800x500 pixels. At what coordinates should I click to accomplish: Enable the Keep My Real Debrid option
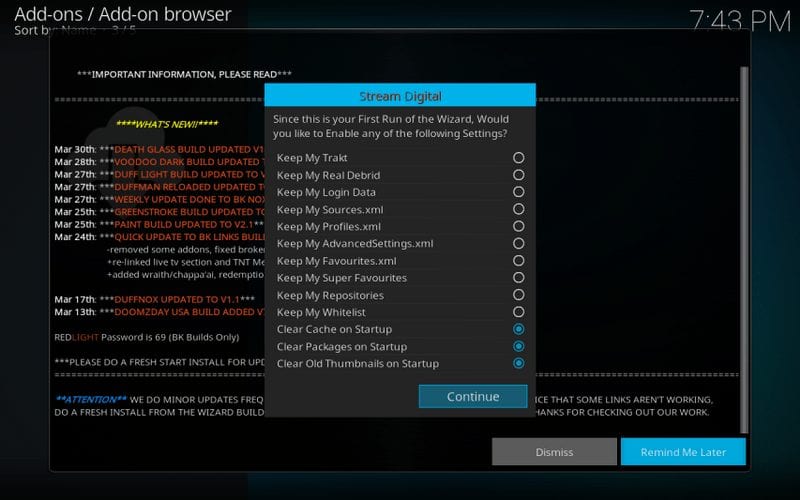click(x=518, y=175)
